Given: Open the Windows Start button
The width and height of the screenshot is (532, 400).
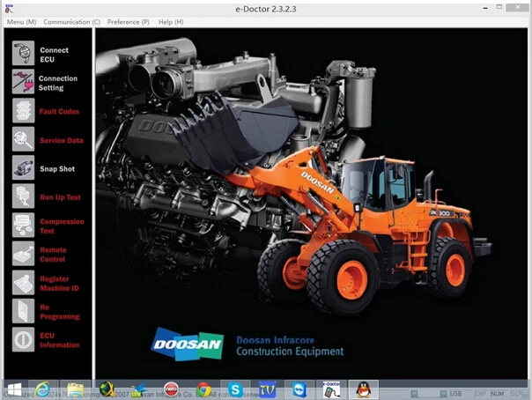Looking at the screenshot, I should tap(14, 389).
